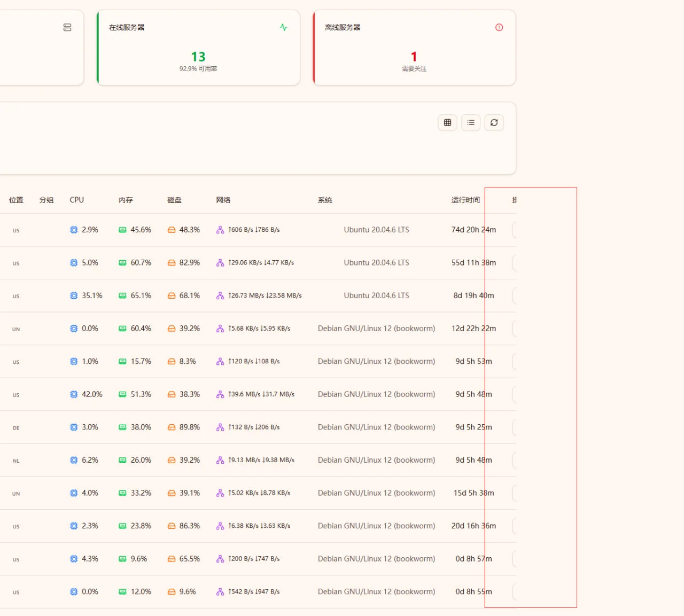
Task: Click the 分组 column header
Action: pos(46,200)
